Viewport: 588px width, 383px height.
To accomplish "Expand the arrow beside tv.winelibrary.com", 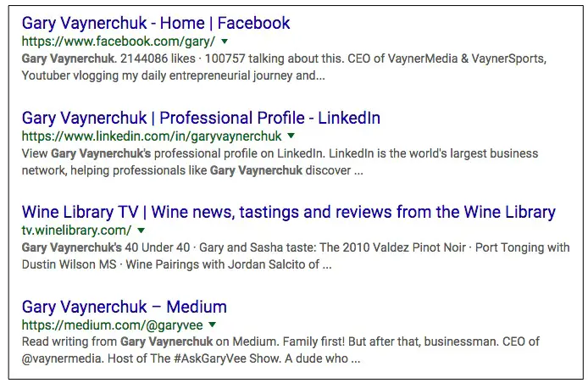I will (141, 230).
